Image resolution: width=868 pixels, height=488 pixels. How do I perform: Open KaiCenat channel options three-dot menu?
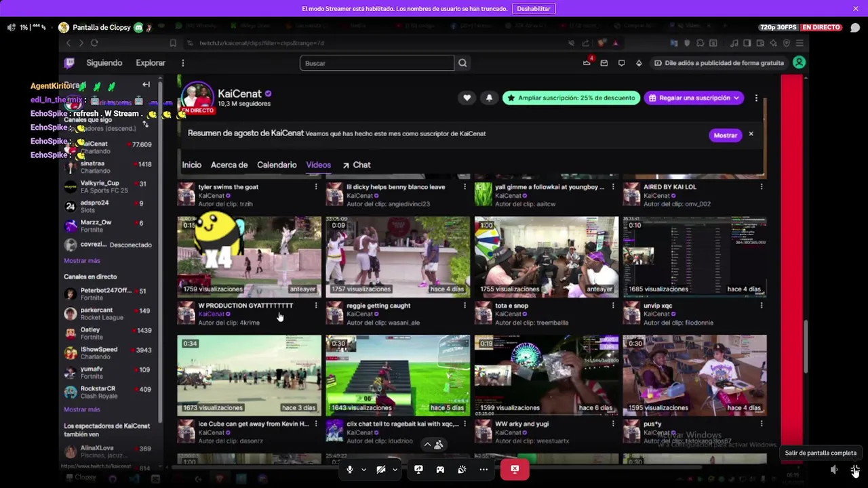click(x=756, y=98)
